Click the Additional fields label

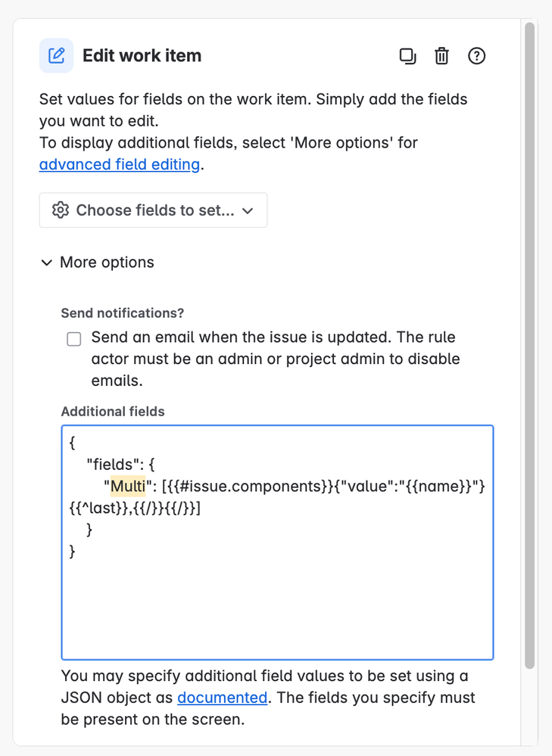(112, 412)
